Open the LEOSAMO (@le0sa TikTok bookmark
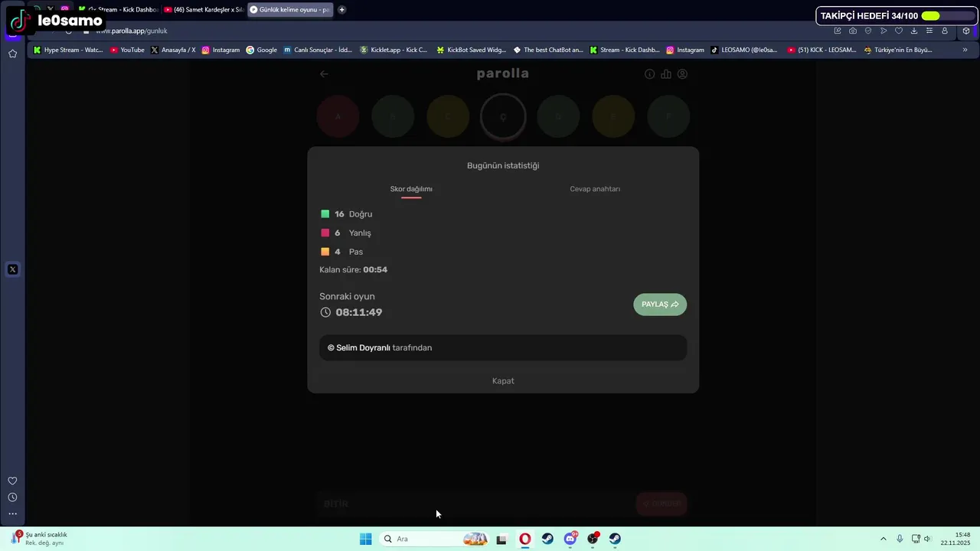980x551 pixels. pyautogui.click(x=743, y=50)
